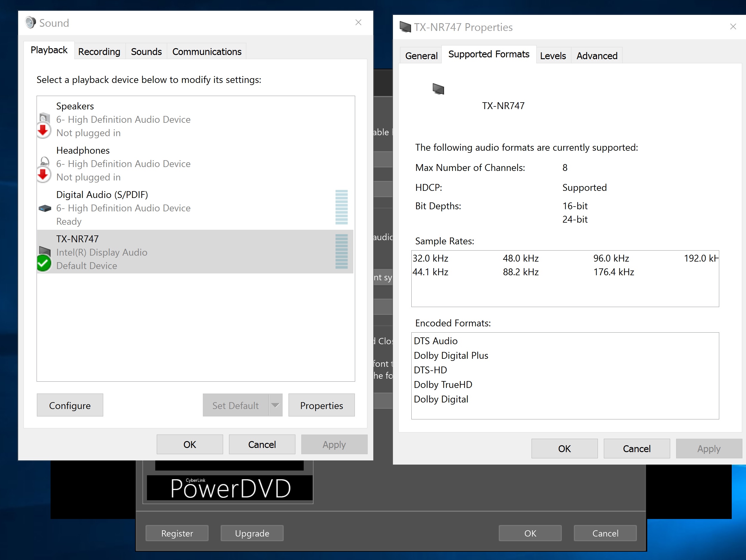This screenshot has height=560, width=746.
Task: Click the red not-plugged arrow on Headphones
Action: click(x=43, y=175)
